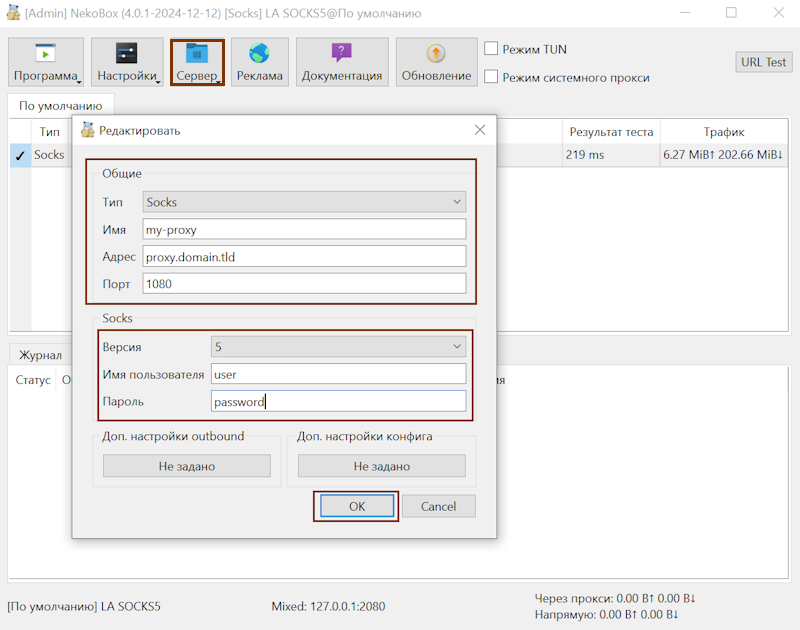The width and height of the screenshot is (800, 630).
Task: Click the NekoBox app icon in title bar
Action: [x=14, y=13]
